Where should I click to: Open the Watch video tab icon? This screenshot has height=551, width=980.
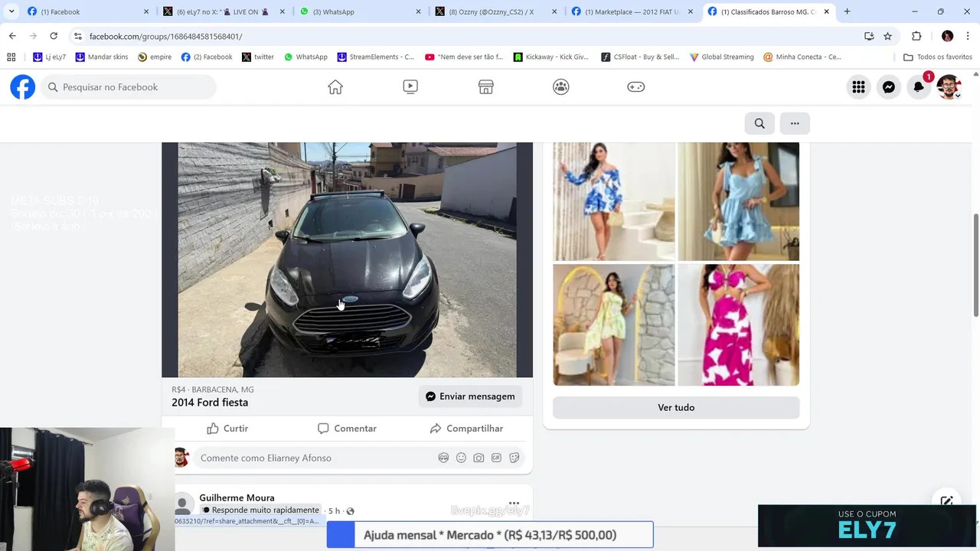(x=410, y=87)
